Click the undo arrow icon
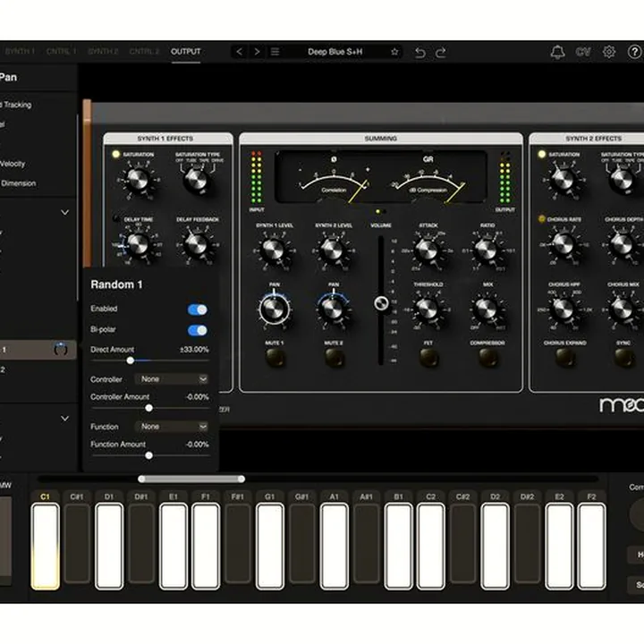Image resolution: width=644 pixels, height=644 pixels. 419,53
